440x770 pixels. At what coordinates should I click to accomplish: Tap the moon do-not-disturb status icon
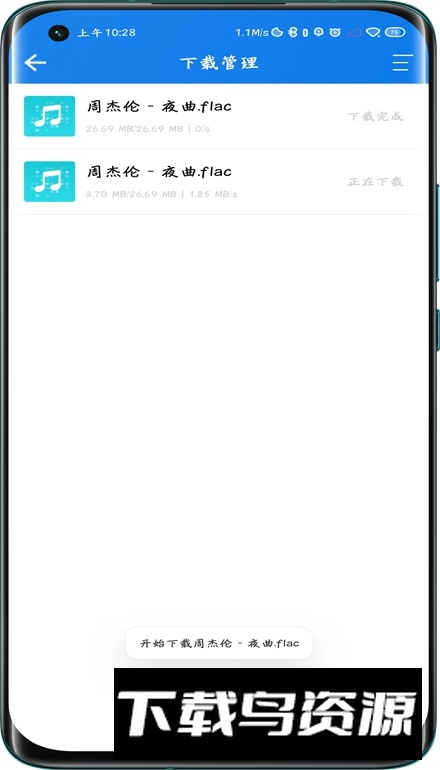pos(277,32)
